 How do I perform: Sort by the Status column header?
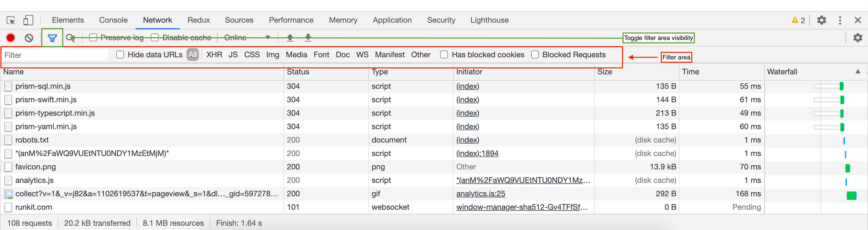pyautogui.click(x=326, y=72)
